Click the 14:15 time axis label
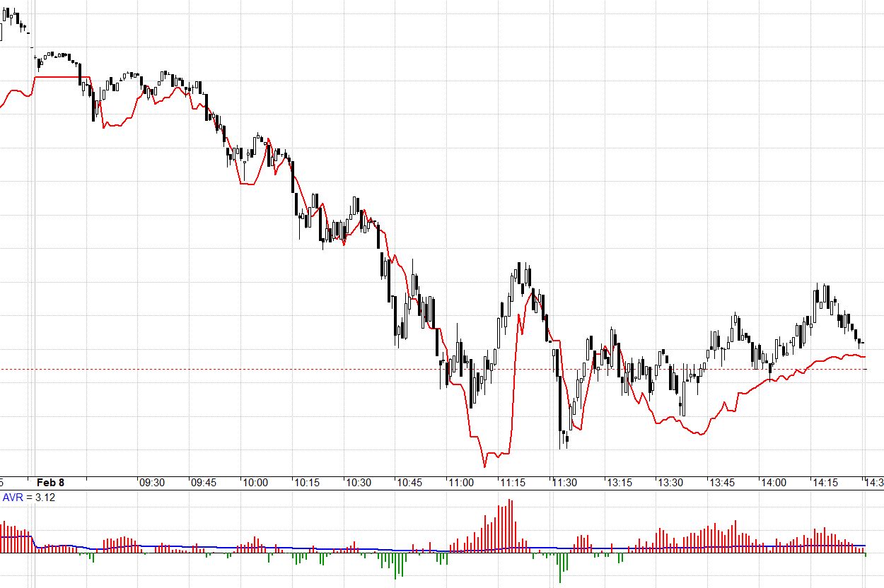Screen dimensions: 884x588 coord(825,483)
